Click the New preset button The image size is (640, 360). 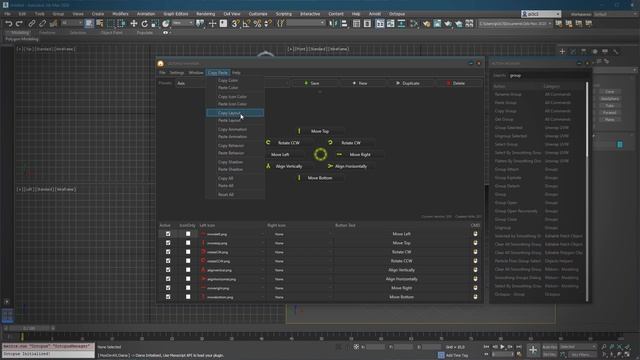(x=362, y=83)
